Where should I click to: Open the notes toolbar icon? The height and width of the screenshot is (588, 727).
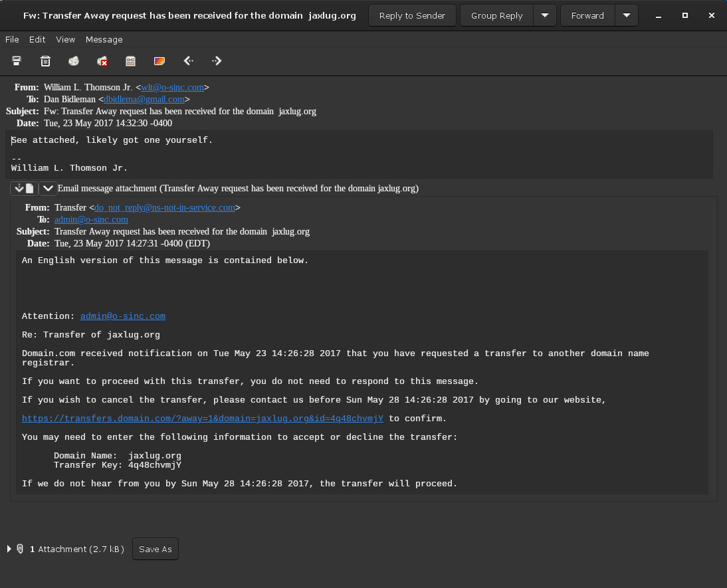tap(130, 60)
